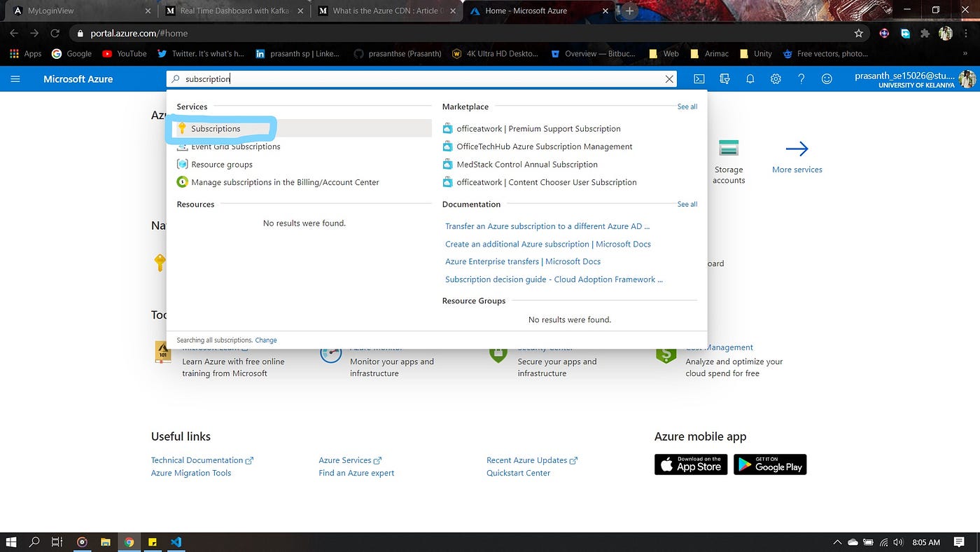Viewport: 980px width, 552px height.
Task: Open Find an Azure expert link
Action: coord(356,473)
